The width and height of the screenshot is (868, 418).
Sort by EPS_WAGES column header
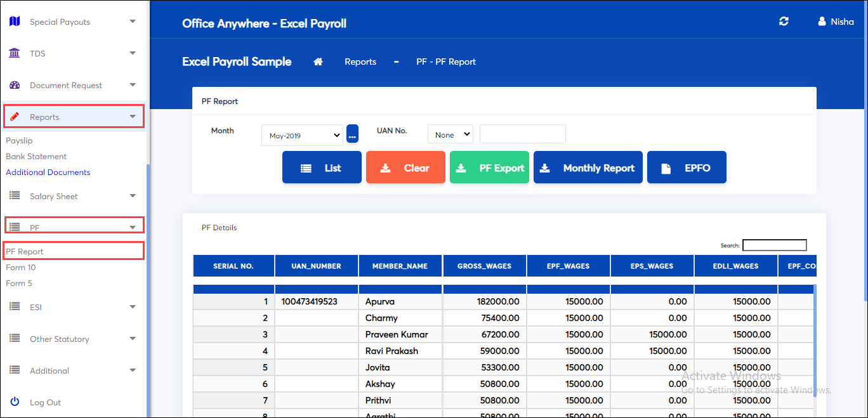pos(652,266)
